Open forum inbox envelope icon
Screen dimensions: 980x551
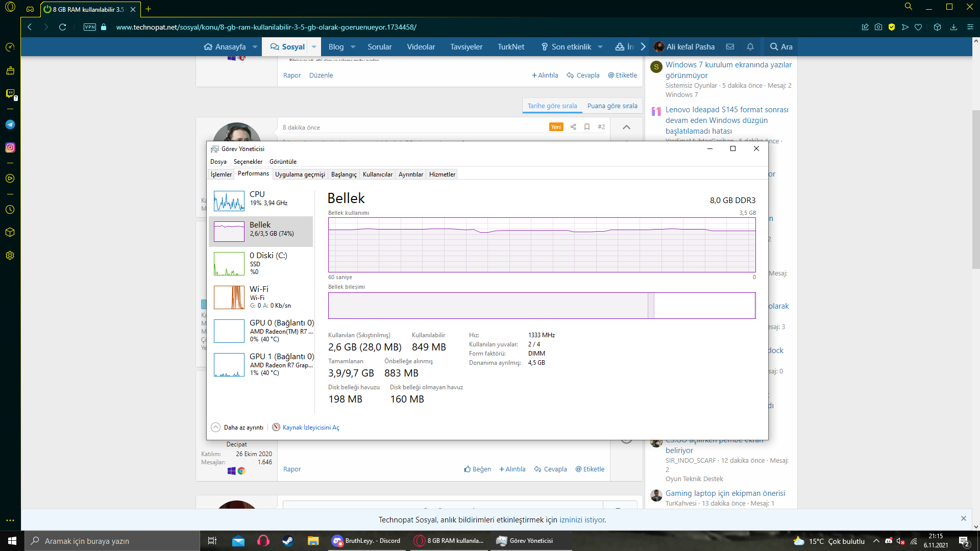(x=730, y=46)
